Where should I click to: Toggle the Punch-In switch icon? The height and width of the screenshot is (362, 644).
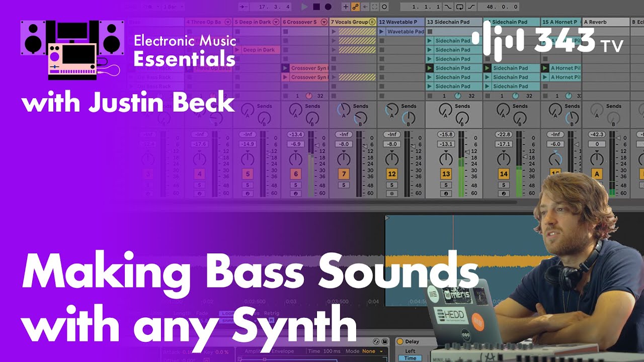(449, 7)
